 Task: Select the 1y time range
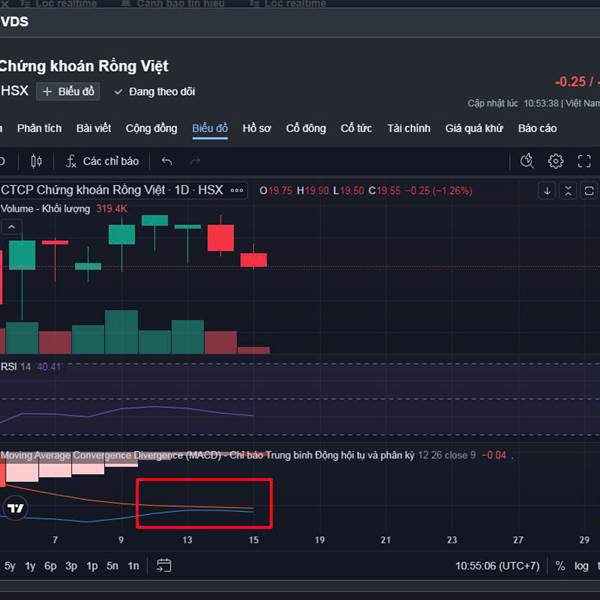(x=30, y=566)
